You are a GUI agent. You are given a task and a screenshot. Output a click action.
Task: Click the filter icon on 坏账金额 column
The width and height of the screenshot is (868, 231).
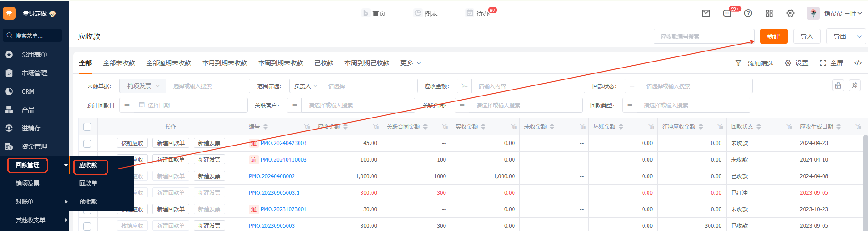(651, 126)
